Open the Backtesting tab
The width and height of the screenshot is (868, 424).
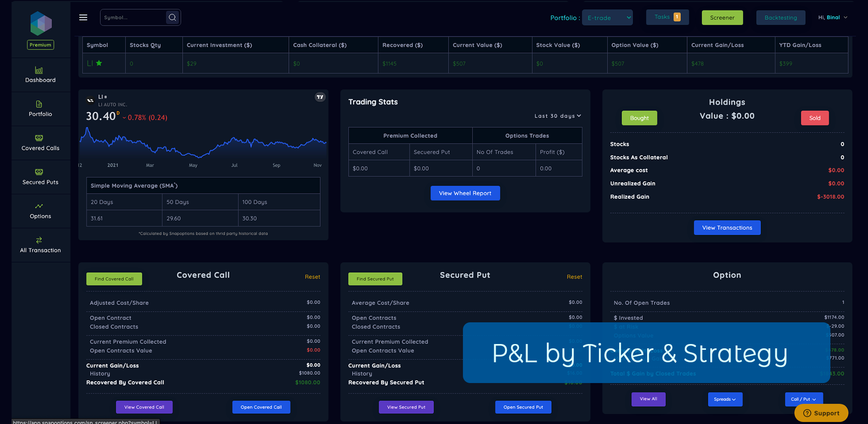coord(780,18)
